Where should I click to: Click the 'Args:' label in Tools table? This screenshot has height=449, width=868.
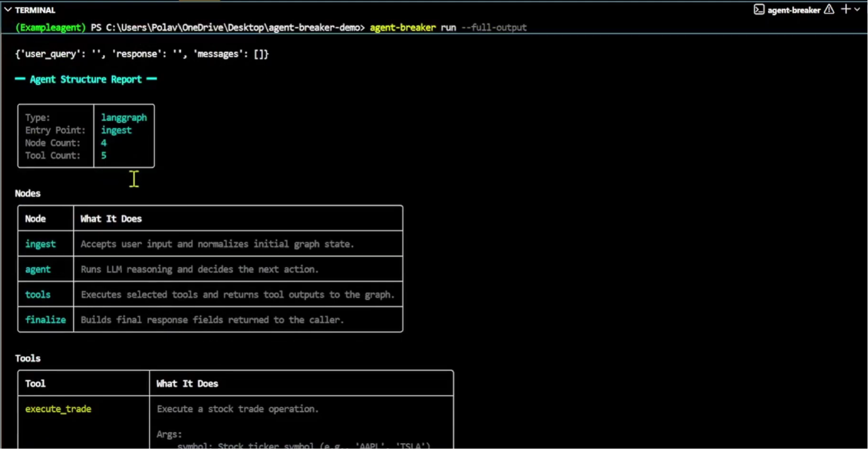pyautogui.click(x=169, y=435)
